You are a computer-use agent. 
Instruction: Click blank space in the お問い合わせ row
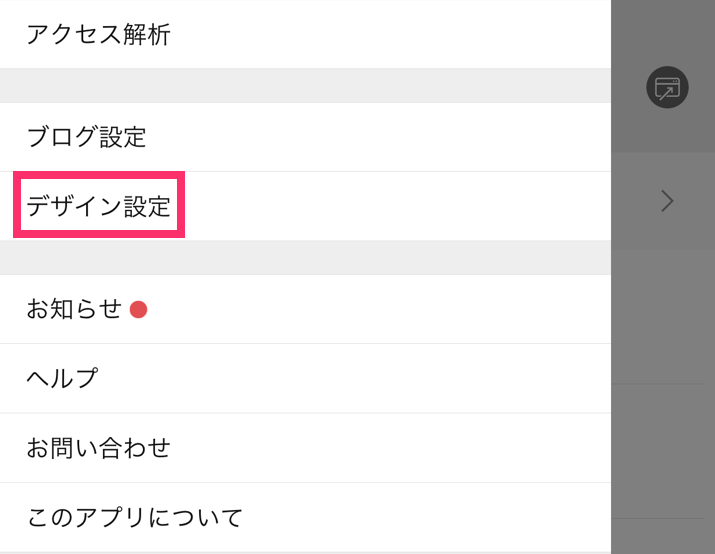[x=388, y=448]
